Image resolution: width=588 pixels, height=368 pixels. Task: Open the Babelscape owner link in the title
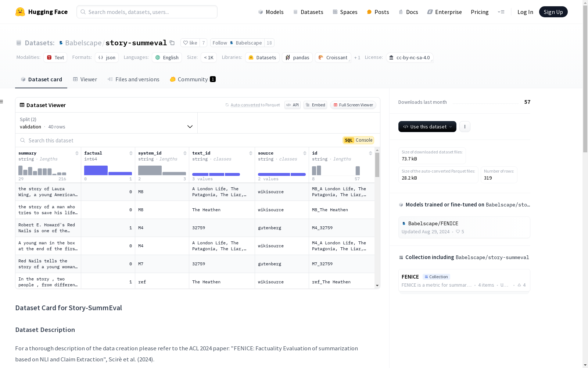(83, 43)
